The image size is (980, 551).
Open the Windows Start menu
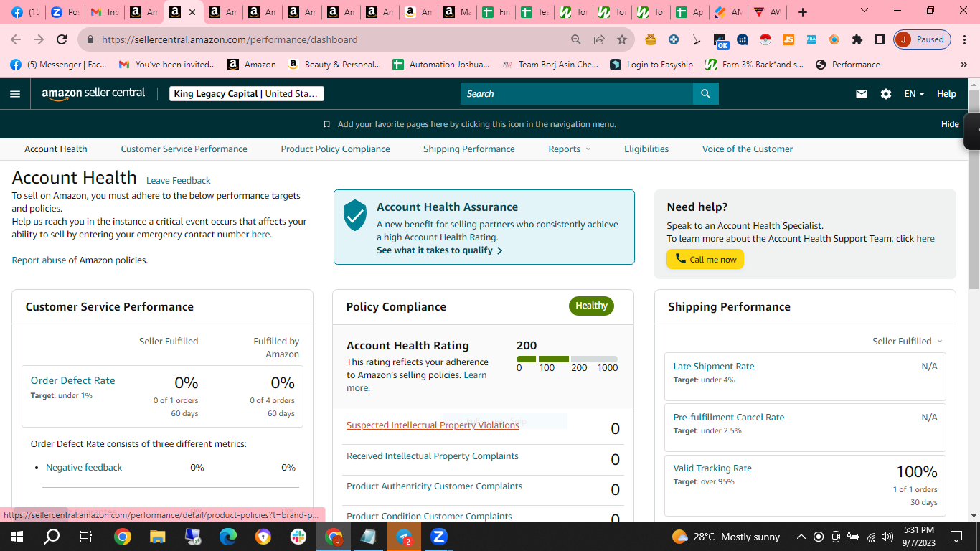coord(17,537)
